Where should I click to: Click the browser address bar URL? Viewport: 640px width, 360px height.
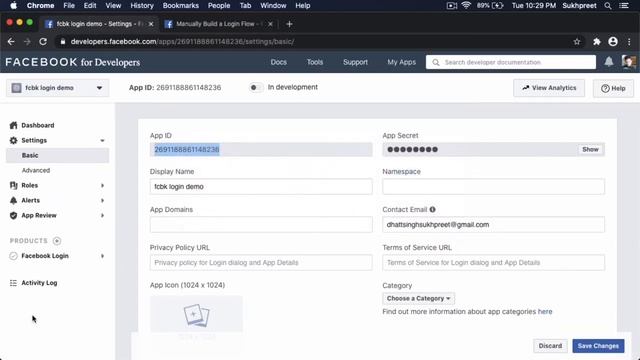[x=182, y=42]
